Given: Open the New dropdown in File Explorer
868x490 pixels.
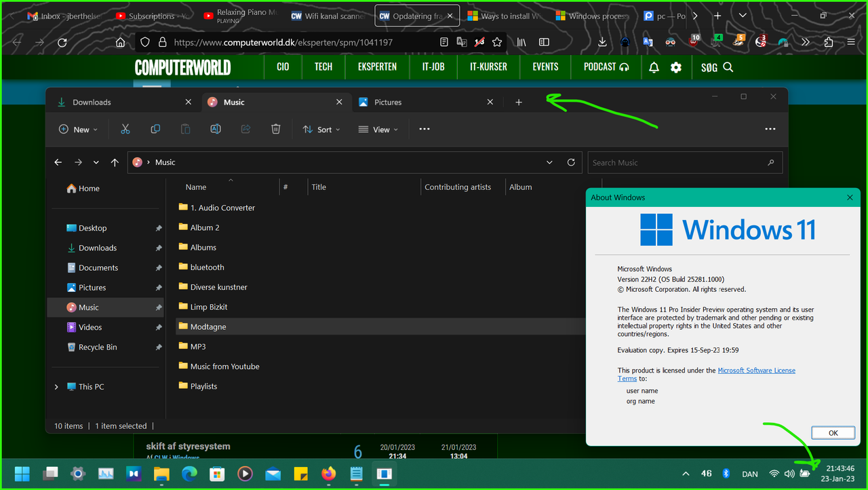Looking at the screenshot, I should [79, 129].
